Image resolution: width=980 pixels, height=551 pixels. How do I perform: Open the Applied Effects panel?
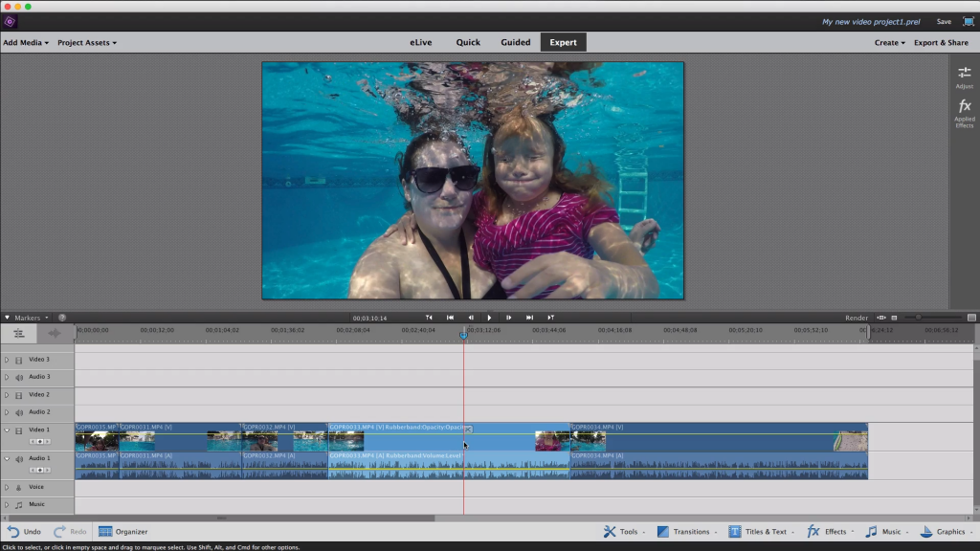click(965, 113)
